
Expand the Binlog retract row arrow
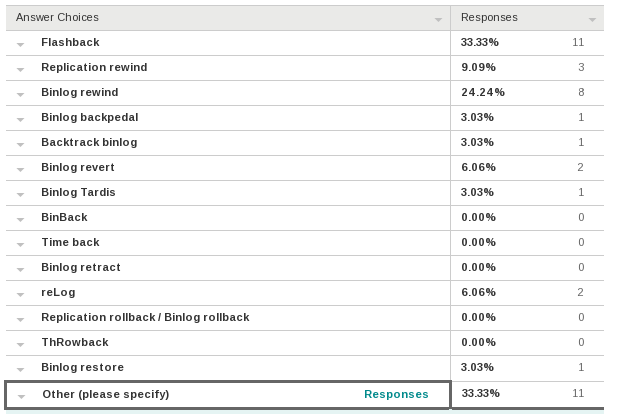pos(20,269)
